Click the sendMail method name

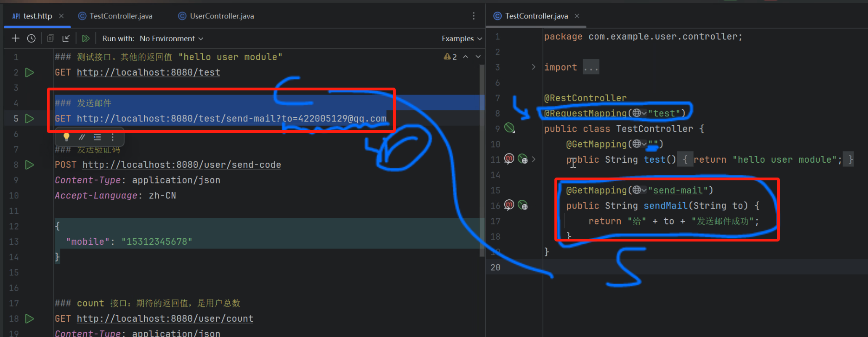[x=666, y=205]
